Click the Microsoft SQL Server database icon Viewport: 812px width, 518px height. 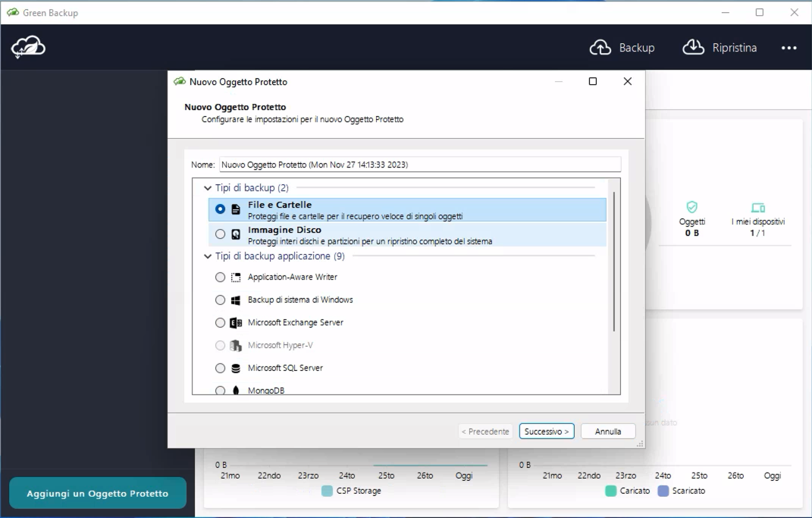(x=236, y=369)
